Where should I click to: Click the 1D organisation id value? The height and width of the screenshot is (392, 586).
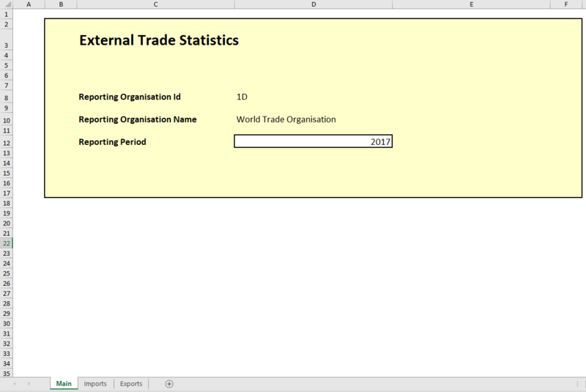(242, 97)
